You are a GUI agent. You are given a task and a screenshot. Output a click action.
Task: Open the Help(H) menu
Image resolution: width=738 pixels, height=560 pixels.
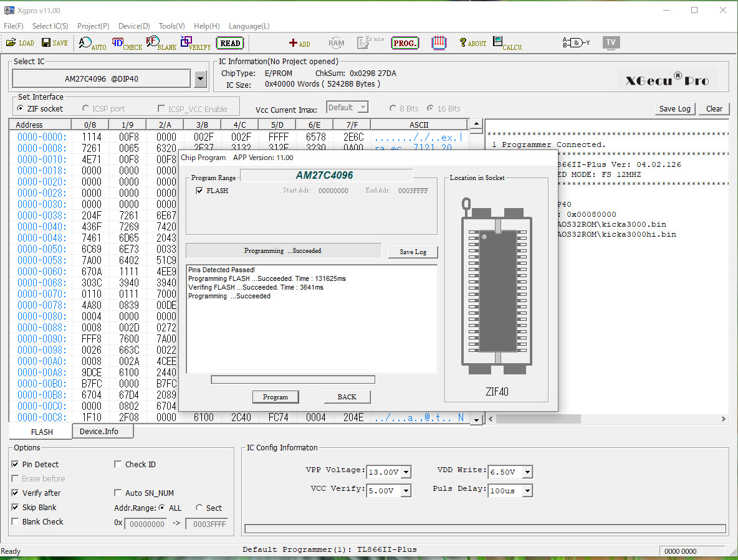pyautogui.click(x=206, y=26)
